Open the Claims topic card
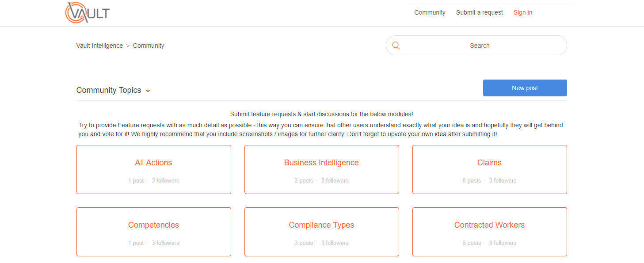The height and width of the screenshot is (263, 644). (489, 170)
